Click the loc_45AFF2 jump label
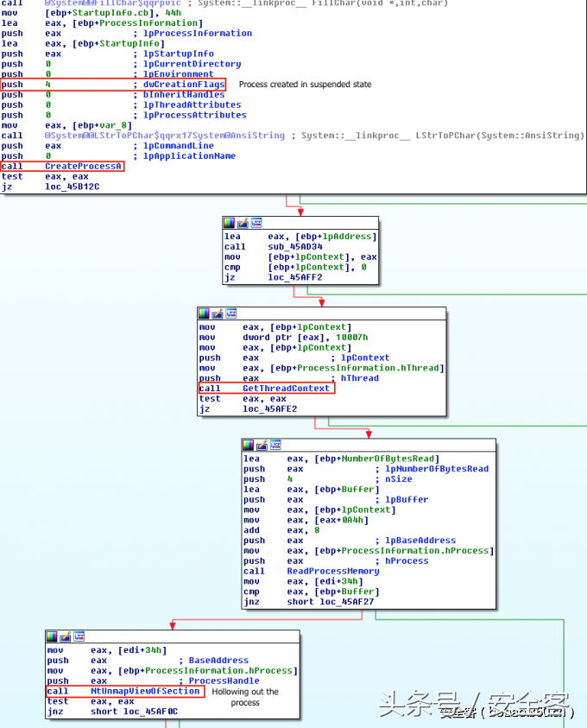587x728 pixels. 294,277
